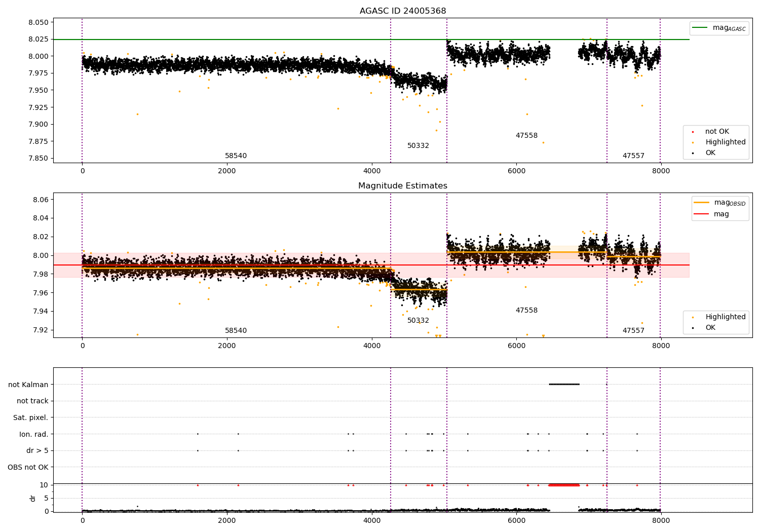Click the 8.025 y-axis tick label
The width and height of the screenshot is (760, 532).
pos(39,40)
